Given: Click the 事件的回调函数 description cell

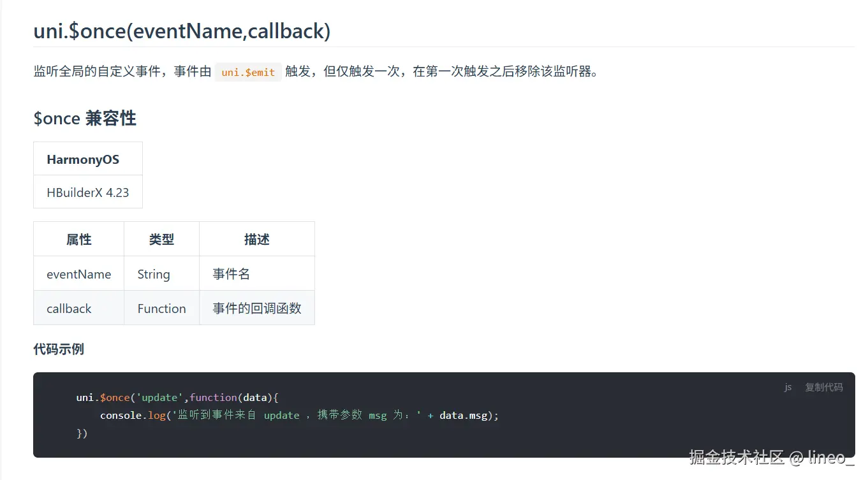Looking at the screenshot, I should [x=257, y=309].
